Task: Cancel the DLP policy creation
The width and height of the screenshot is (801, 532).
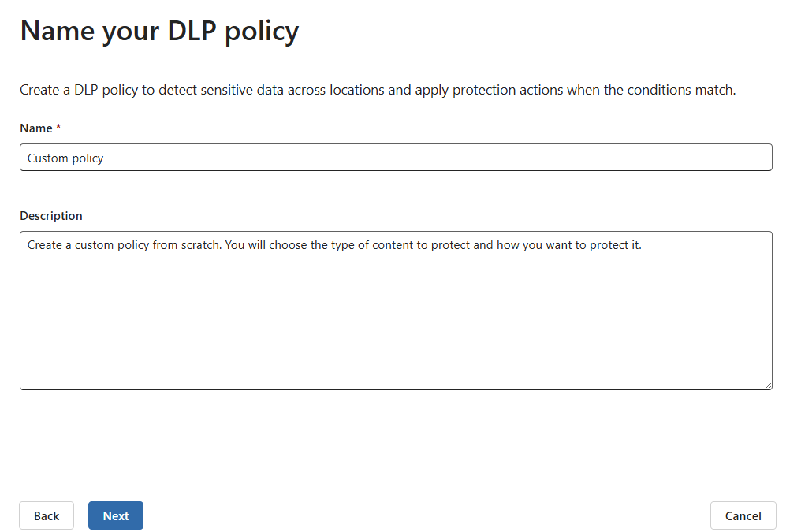Action: point(743,515)
